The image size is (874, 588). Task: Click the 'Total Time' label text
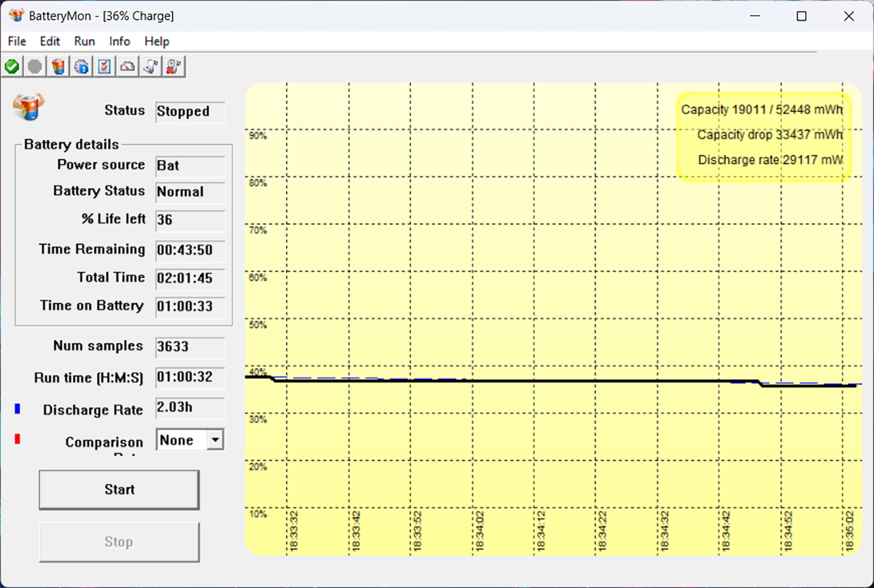click(x=111, y=277)
